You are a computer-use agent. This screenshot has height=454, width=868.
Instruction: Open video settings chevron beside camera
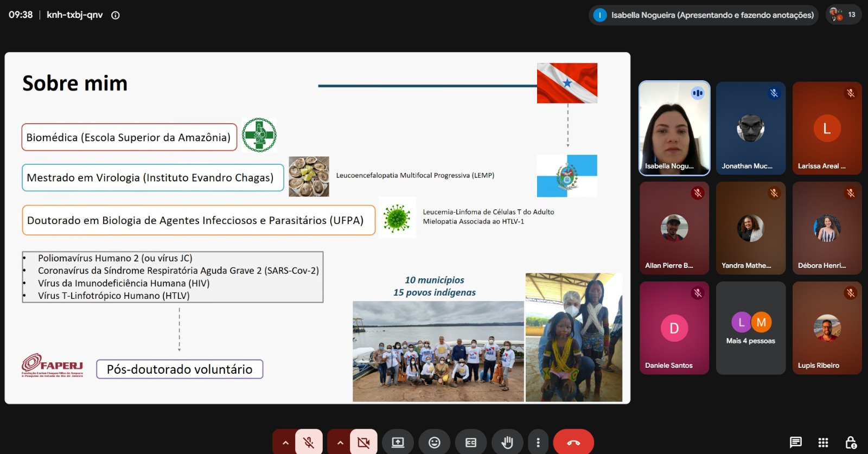point(340,443)
